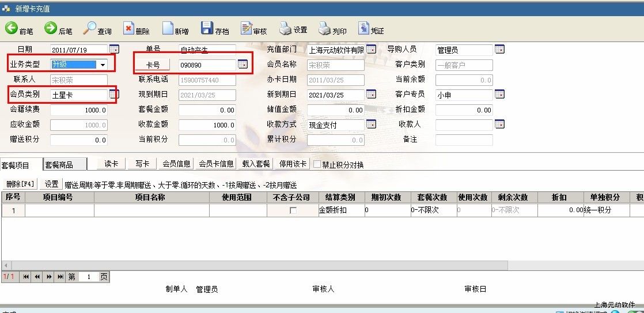The height and width of the screenshot is (313, 644).
Task: Select the 套餐项目 tab
Action: point(16,165)
